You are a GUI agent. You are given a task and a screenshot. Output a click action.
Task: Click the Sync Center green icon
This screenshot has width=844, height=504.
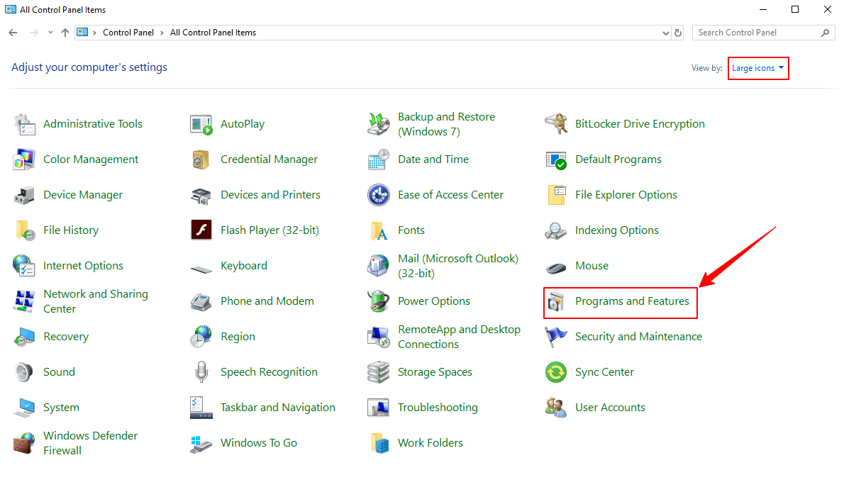tap(556, 372)
